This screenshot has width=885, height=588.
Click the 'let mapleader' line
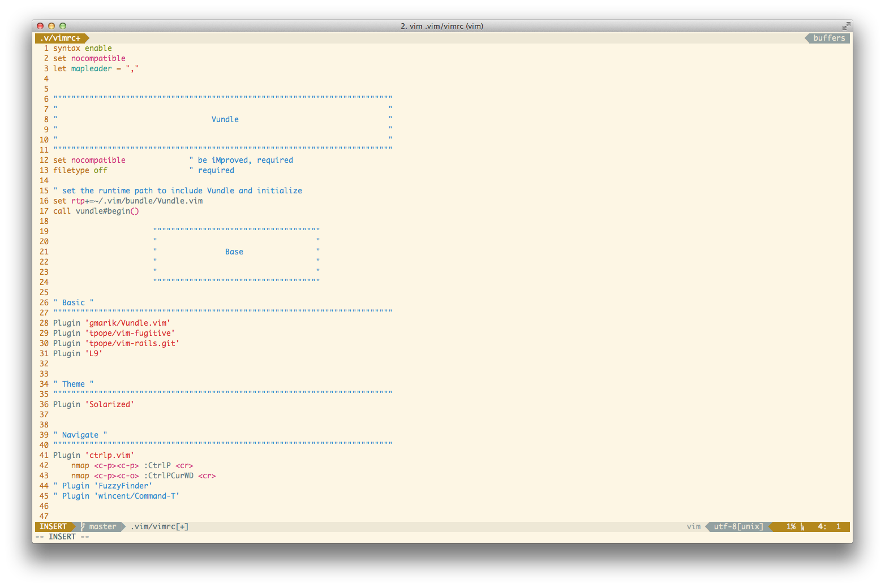pyautogui.click(x=96, y=68)
